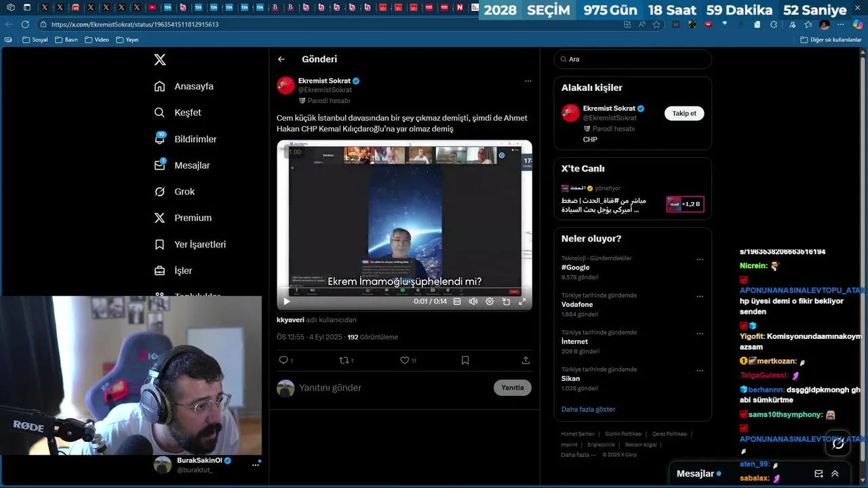Enter video fullscreen mode
Image resolution: width=868 pixels, height=488 pixels.
pos(522,302)
